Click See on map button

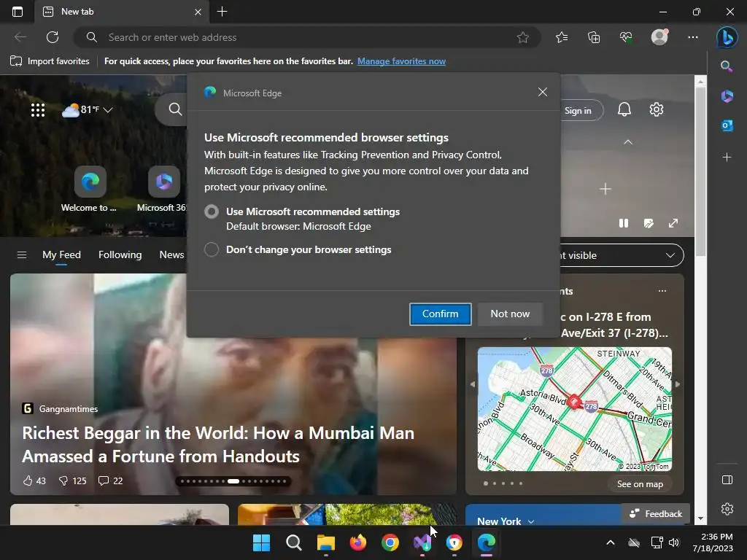point(640,484)
